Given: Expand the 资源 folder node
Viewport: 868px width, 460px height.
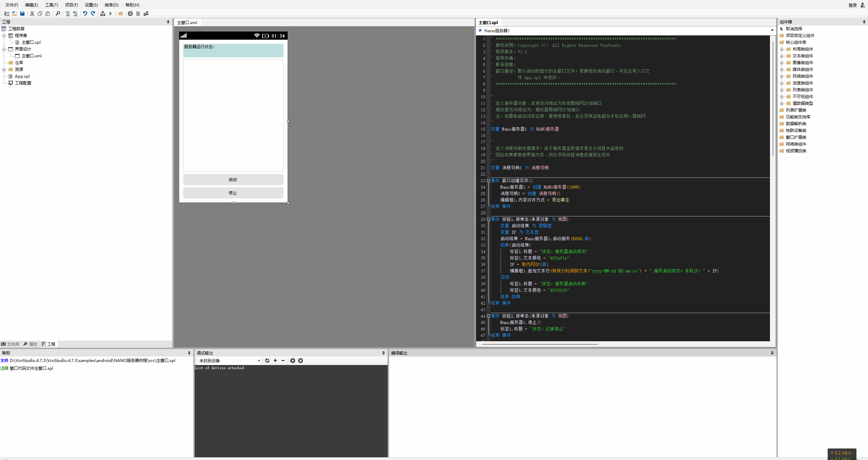Looking at the screenshot, I should (4, 70).
